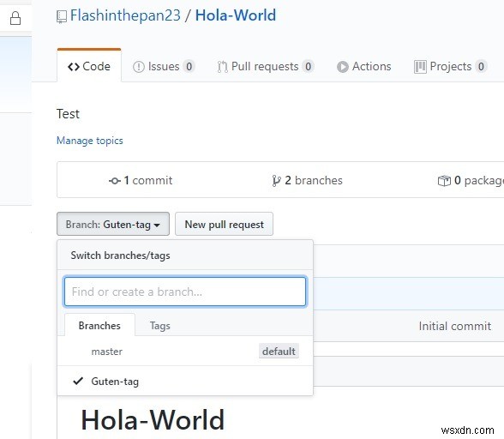Open the Issues tab
504x439 pixels.
(x=164, y=67)
